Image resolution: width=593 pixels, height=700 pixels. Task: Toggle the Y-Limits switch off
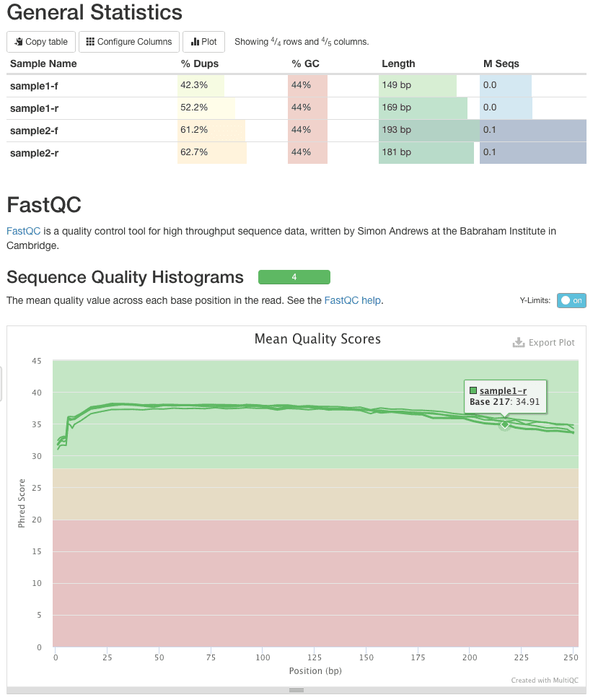click(571, 300)
